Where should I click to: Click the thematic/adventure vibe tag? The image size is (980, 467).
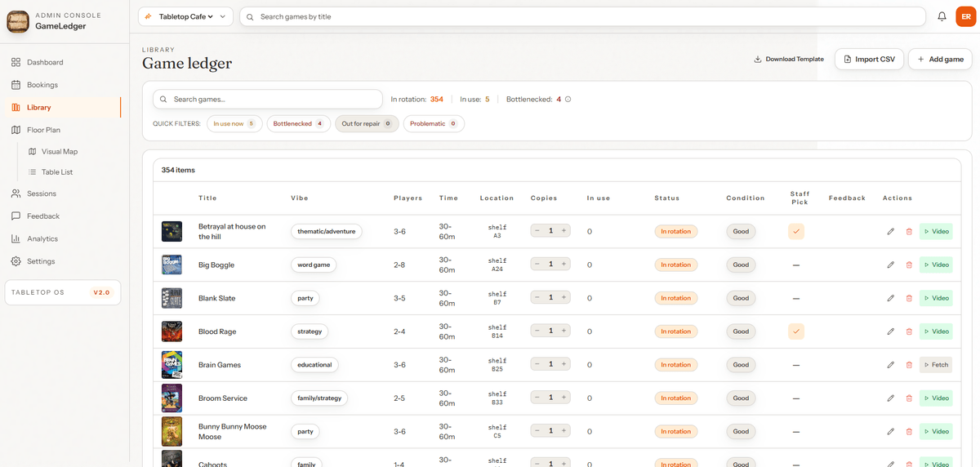(x=327, y=232)
